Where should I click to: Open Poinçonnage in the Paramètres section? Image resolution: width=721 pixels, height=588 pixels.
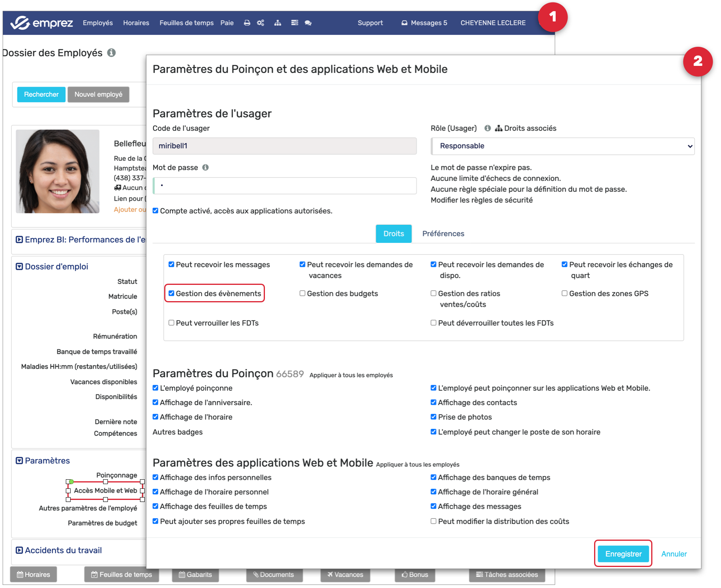coord(117,475)
